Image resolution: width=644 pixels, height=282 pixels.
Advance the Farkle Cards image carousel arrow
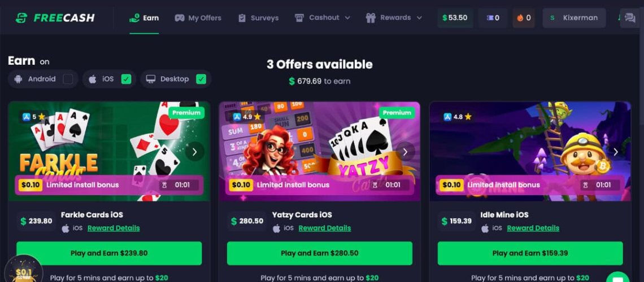tap(195, 152)
